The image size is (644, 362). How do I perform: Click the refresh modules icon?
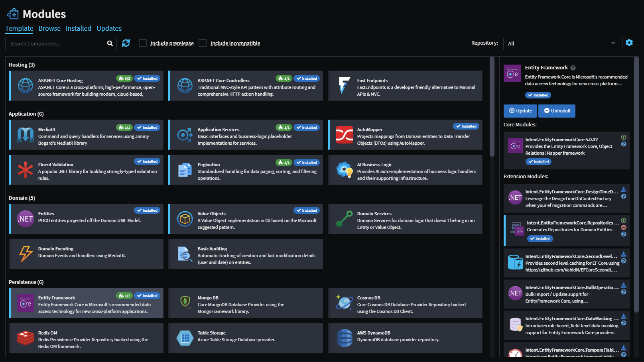coord(126,43)
